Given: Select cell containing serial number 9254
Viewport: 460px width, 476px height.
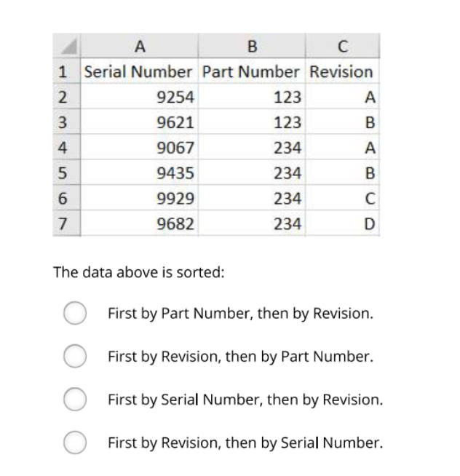Looking at the screenshot, I should [x=139, y=98].
